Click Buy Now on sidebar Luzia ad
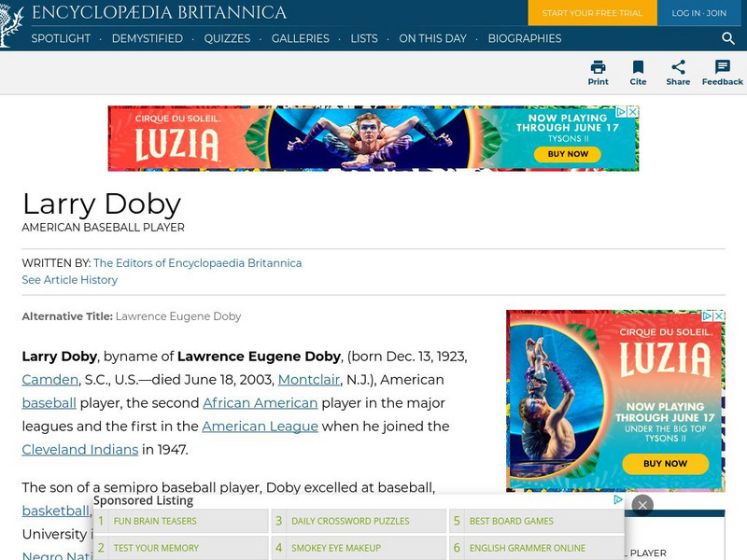The height and width of the screenshot is (560, 747). pyautogui.click(x=665, y=464)
